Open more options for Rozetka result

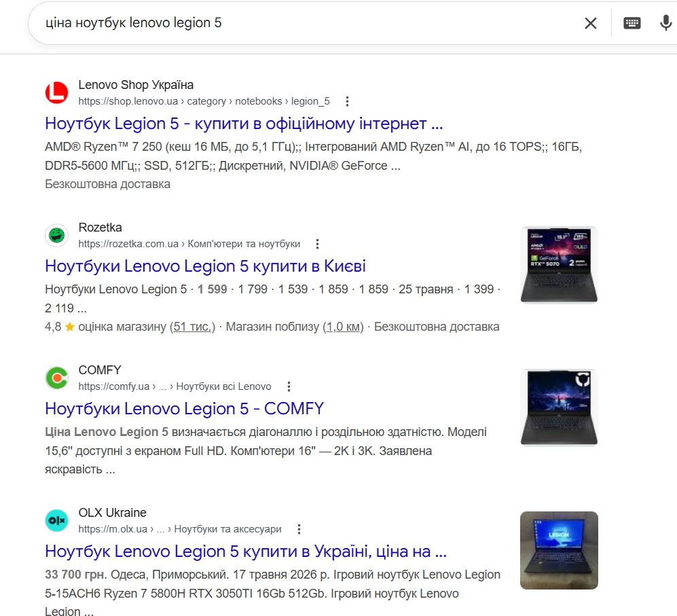point(317,244)
